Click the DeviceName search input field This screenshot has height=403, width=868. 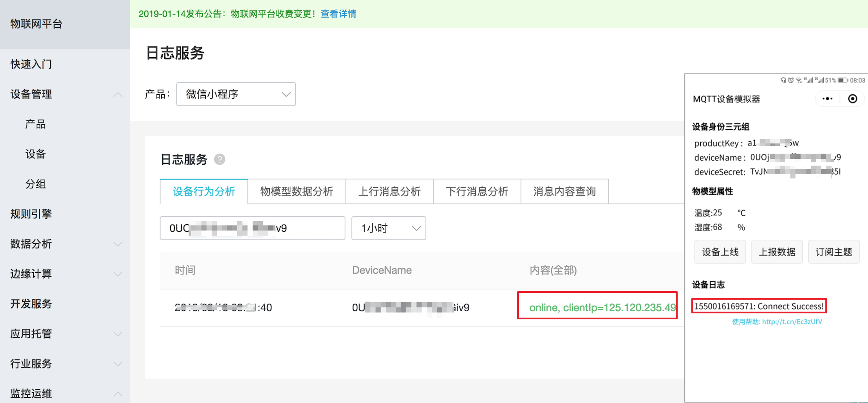[253, 228]
